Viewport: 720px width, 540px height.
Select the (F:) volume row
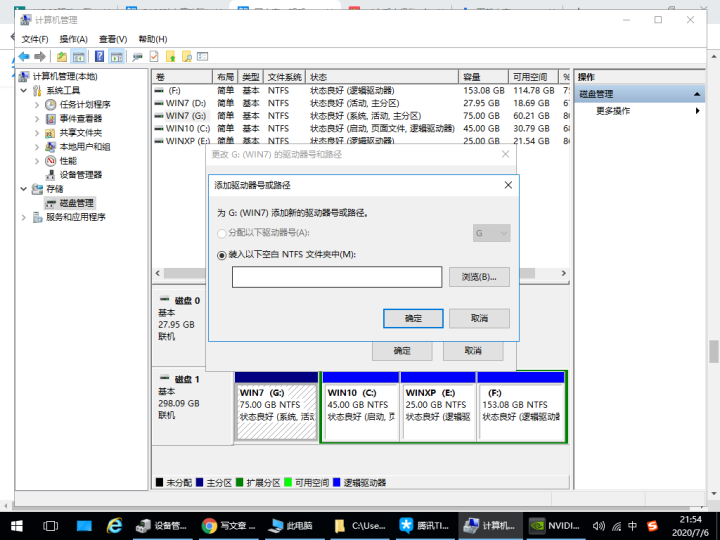coord(361,91)
